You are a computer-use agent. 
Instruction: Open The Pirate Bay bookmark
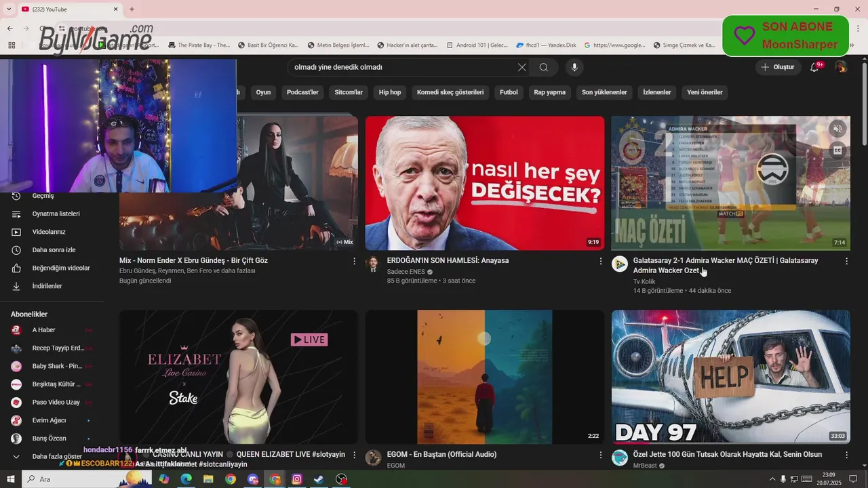click(x=199, y=45)
